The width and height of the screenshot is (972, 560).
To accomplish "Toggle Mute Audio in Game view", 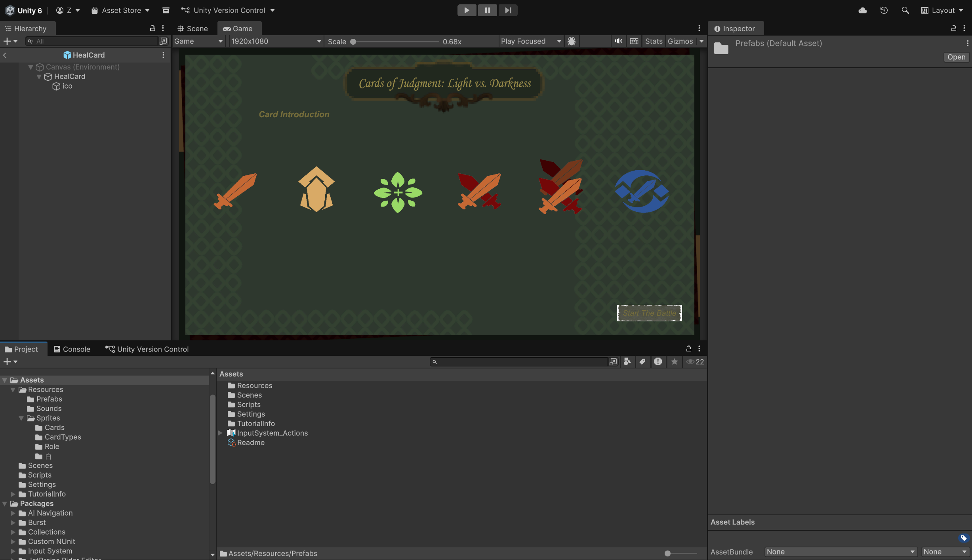I will pos(618,41).
